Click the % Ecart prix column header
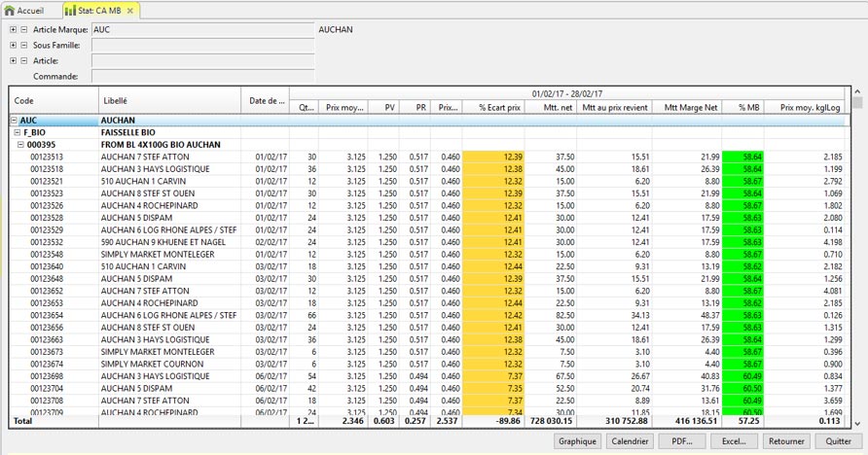868x455 pixels. coord(492,107)
